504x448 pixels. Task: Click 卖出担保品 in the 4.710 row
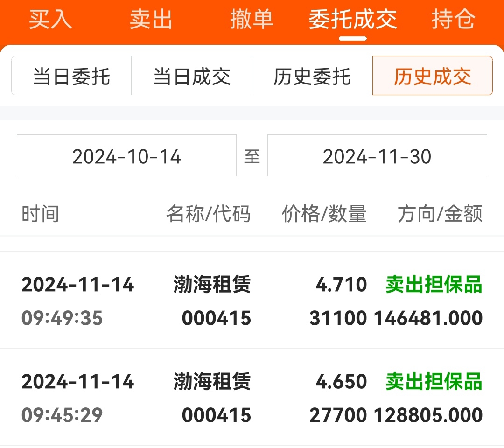tap(434, 285)
